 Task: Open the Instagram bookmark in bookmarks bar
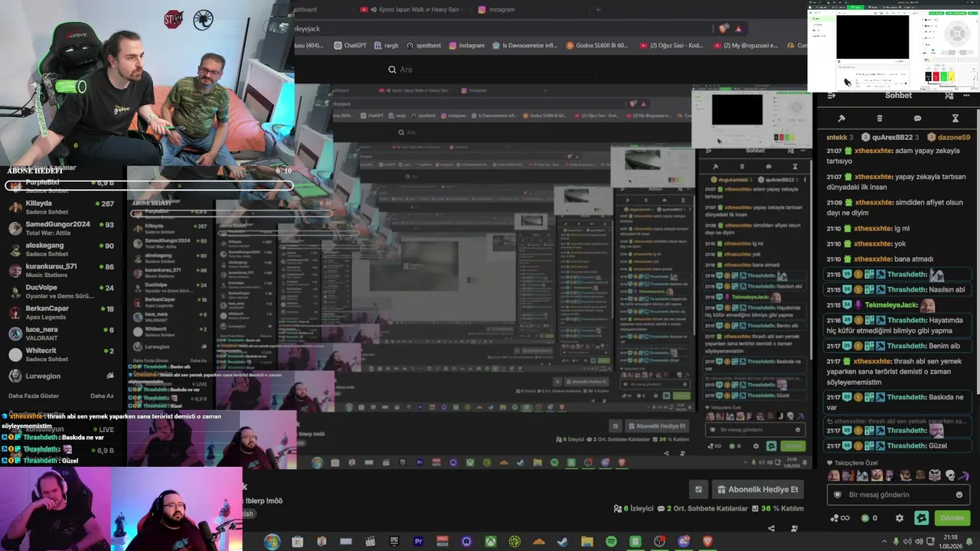point(467,45)
